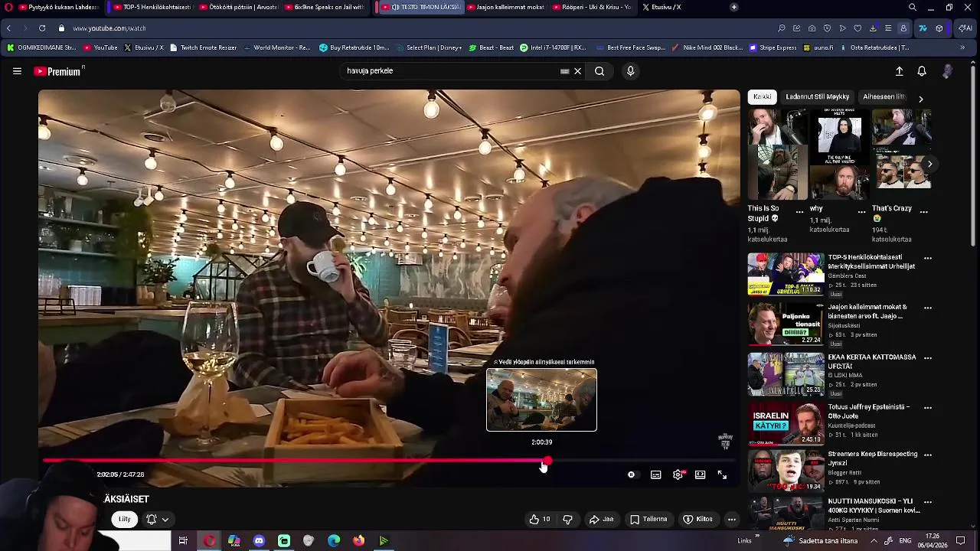Switch to the TOP-5 Henkilökohtaisesti browser tab
The height and width of the screenshot is (551, 980).
152,7
